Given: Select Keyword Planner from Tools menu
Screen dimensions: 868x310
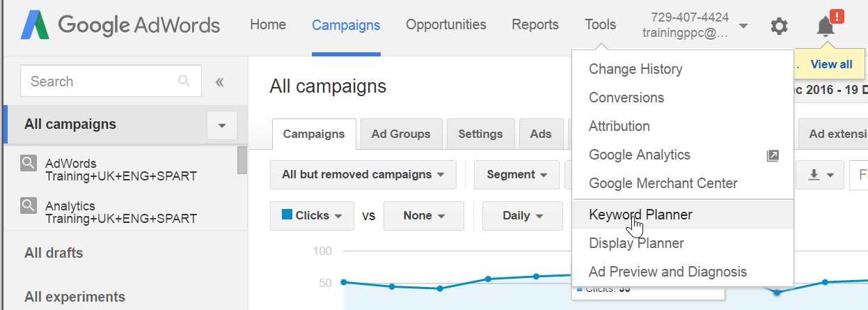Looking at the screenshot, I should point(640,215).
